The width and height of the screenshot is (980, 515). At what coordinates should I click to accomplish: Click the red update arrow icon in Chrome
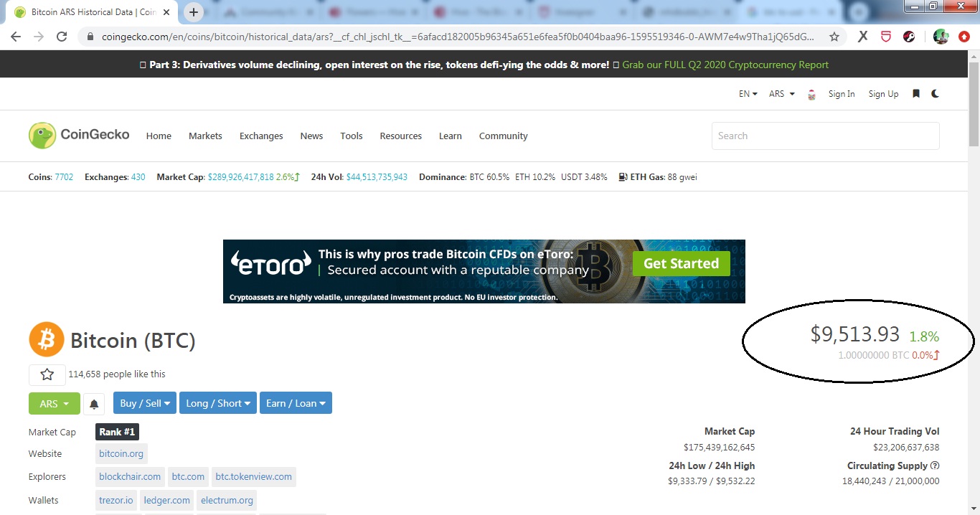[964, 37]
